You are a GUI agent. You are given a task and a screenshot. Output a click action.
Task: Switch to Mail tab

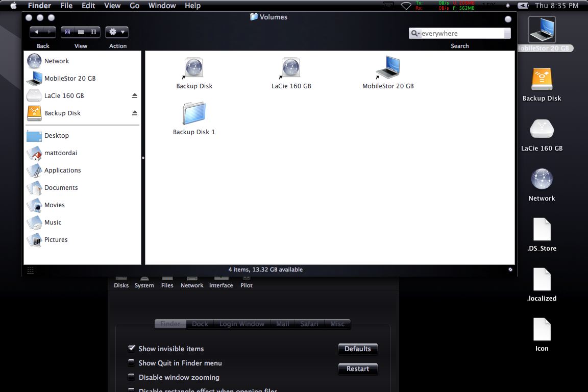pos(282,324)
